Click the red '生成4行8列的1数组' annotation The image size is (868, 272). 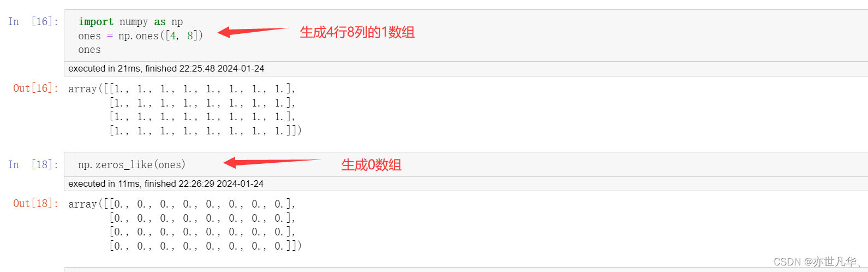pos(357,32)
